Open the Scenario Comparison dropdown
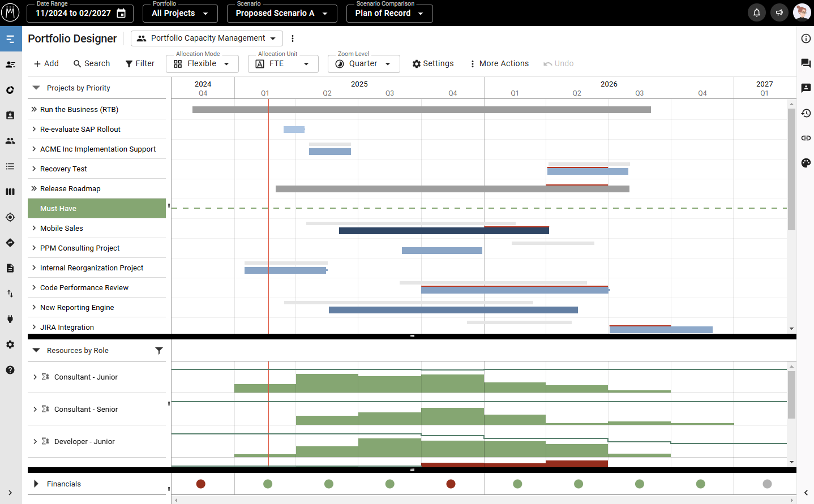This screenshot has height=504, width=814. (389, 13)
